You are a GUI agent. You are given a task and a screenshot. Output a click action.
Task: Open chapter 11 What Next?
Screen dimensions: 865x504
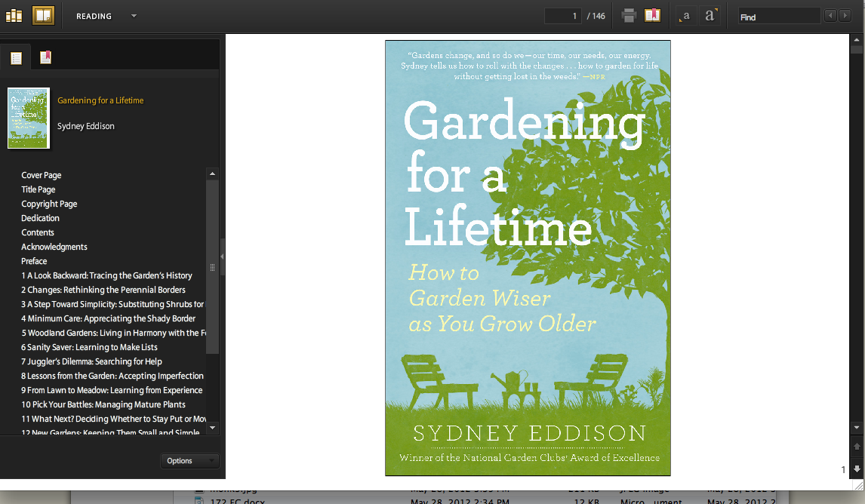click(113, 419)
